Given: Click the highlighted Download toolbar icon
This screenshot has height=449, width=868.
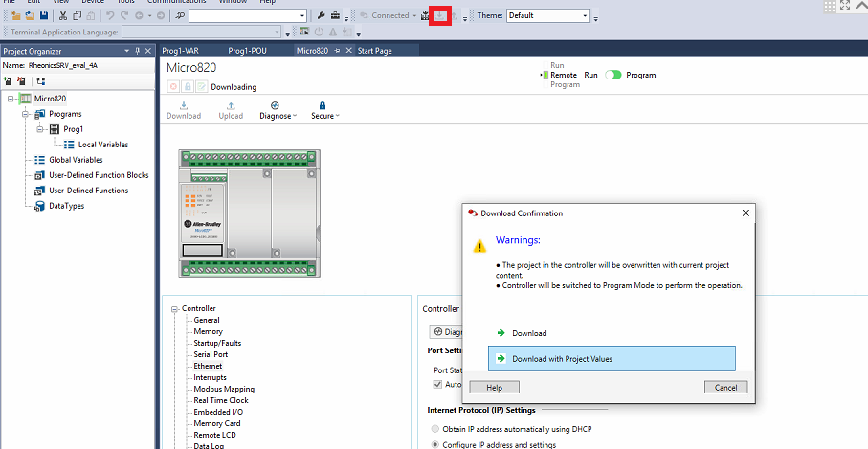Looking at the screenshot, I should click(x=440, y=15).
